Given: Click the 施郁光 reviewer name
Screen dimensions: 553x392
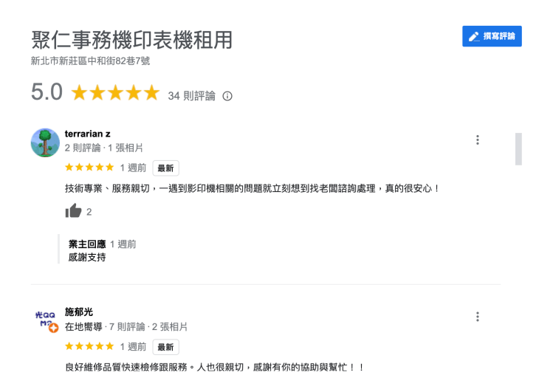Looking at the screenshot, I should [x=79, y=312].
